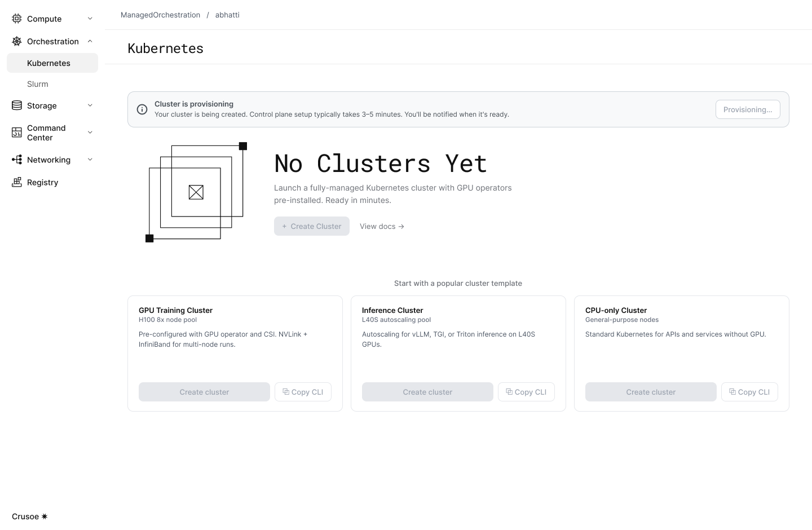Viewport: 812px width, 530px height.
Task: Click the Provisioning... status button
Action: (x=748, y=109)
